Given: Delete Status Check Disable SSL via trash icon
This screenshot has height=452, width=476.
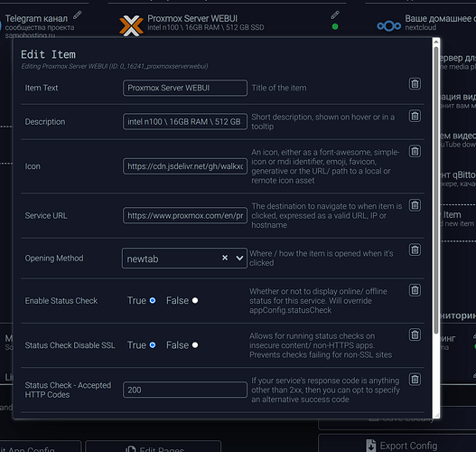Looking at the screenshot, I should pyautogui.click(x=415, y=334).
